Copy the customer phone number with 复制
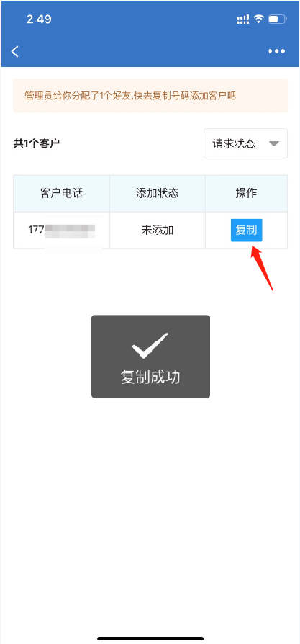 [x=246, y=230]
